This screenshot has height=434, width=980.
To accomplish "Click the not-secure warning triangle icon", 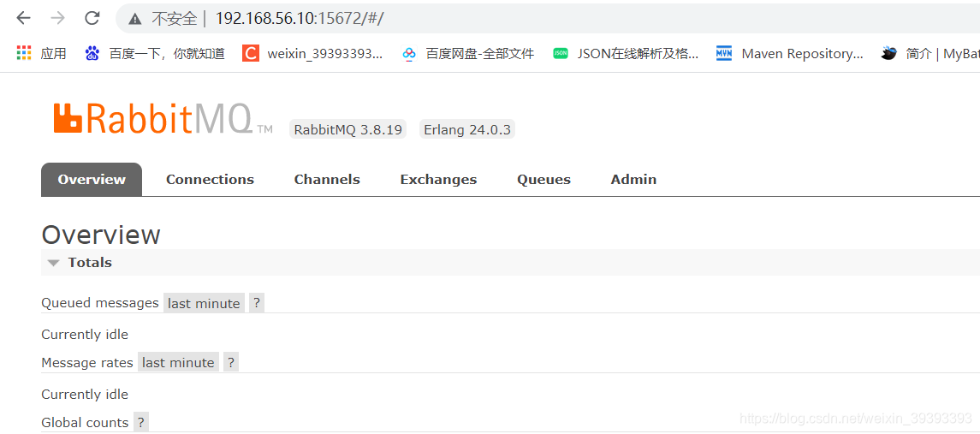I will (x=134, y=19).
